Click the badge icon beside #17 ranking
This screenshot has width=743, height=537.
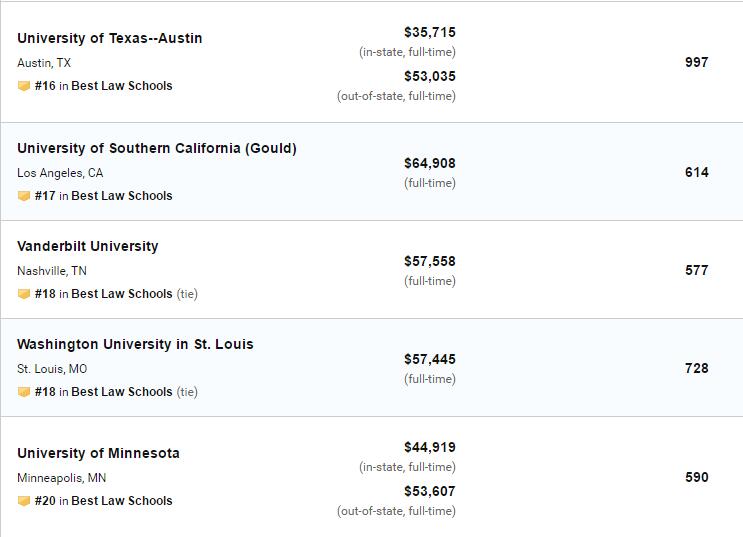click(x=24, y=196)
